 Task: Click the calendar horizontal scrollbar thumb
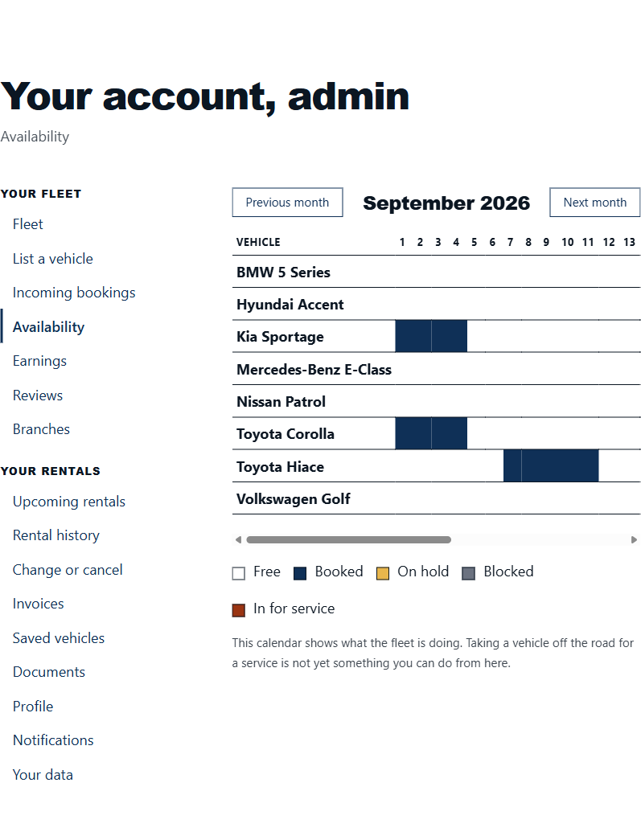pyautogui.click(x=348, y=539)
